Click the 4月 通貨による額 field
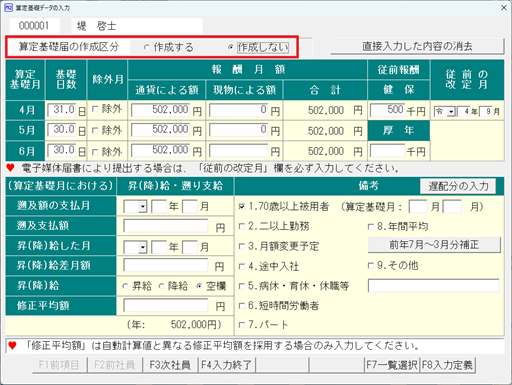Image resolution: width=512 pixels, height=385 pixels. [160, 110]
